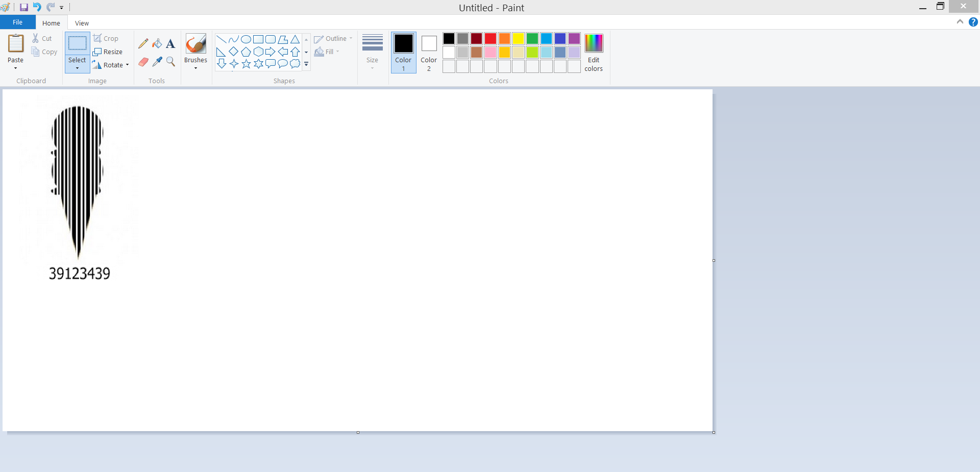Open Customize Quick Access Toolbar arrow
Viewport: 980px width, 472px height.
tap(62, 8)
